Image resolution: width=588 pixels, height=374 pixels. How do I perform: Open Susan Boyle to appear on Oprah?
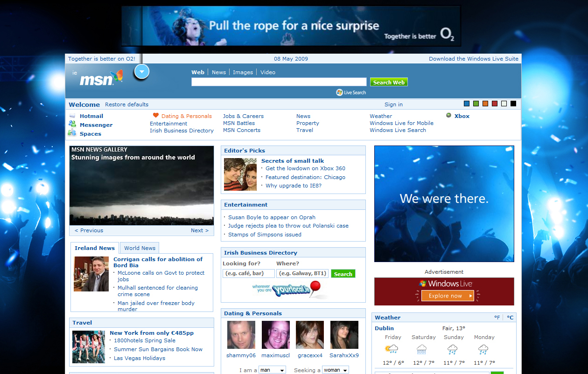click(272, 217)
